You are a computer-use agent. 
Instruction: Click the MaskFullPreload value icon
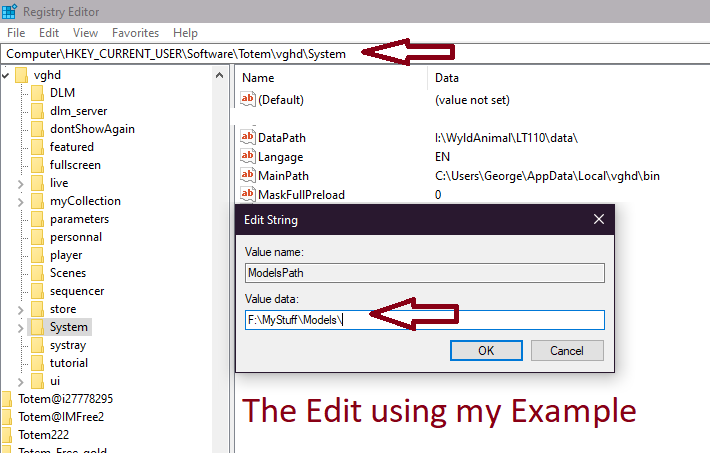(249, 193)
